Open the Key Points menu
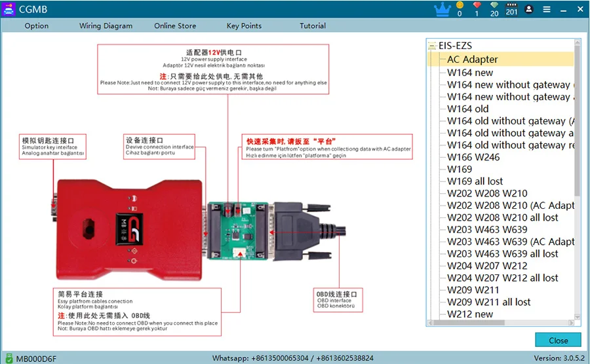The height and width of the screenshot is (364, 590). point(244,26)
